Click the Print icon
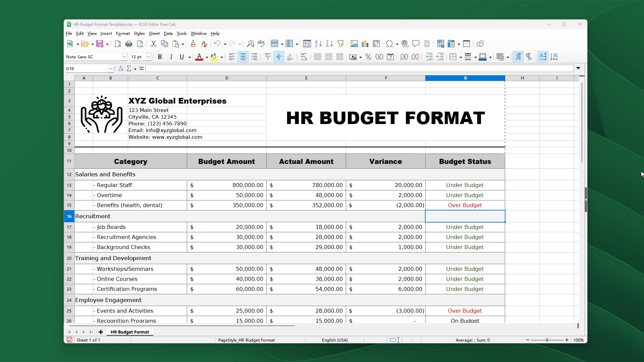 (x=129, y=44)
